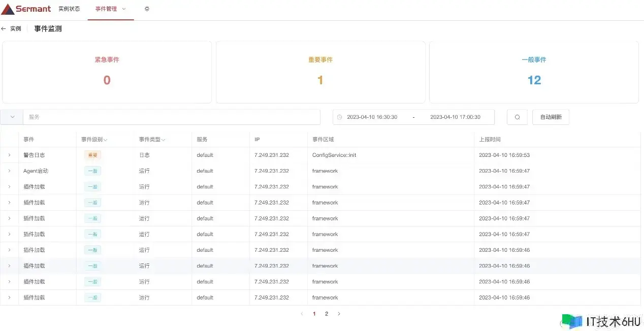Click the Sermant logo icon
Viewport: 644px width, 331px height.
coord(8,9)
